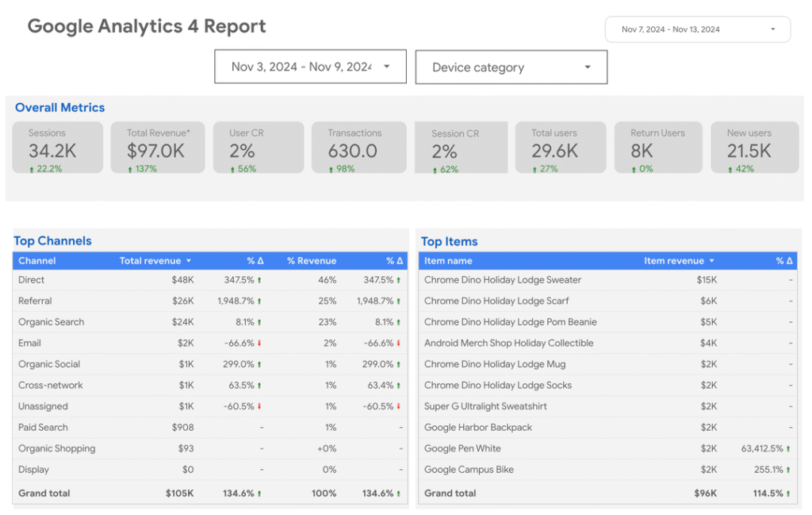Click the % Revenue column header
812x515 pixels.
point(312,261)
